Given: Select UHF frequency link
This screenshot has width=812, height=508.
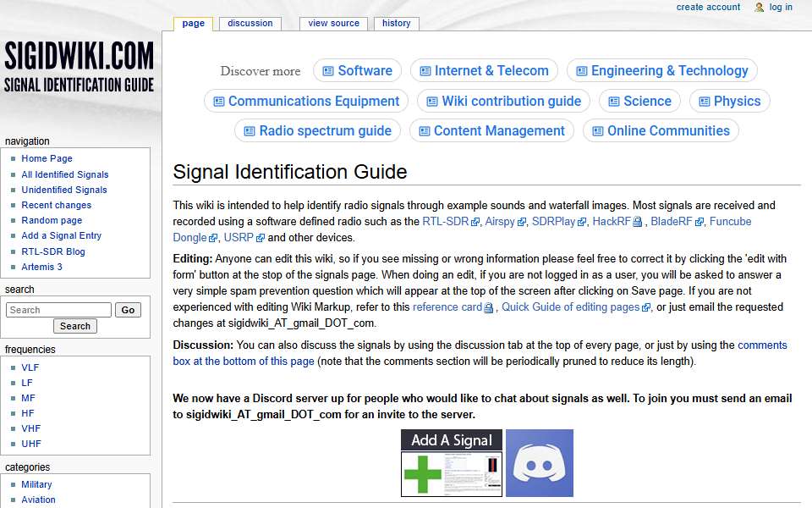Looking at the screenshot, I should 31,444.
